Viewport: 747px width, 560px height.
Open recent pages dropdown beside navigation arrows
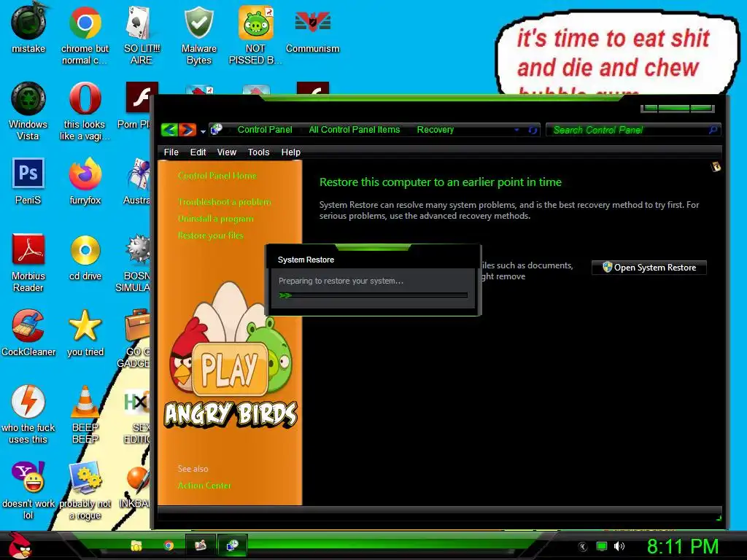[203, 131]
